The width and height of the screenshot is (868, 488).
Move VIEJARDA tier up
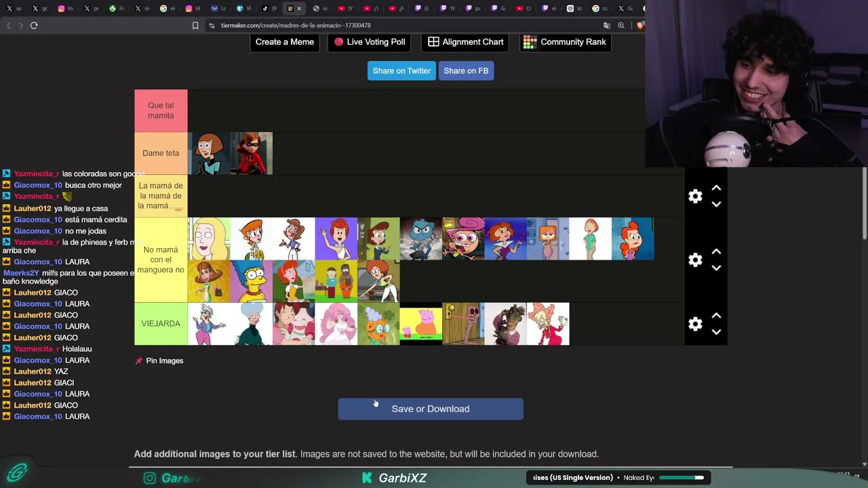pyautogui.click(x=716, y=316)
